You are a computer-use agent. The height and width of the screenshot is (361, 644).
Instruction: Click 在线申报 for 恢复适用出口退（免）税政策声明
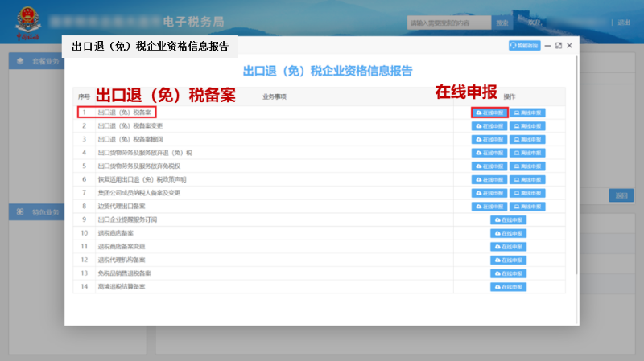[489, 179]
